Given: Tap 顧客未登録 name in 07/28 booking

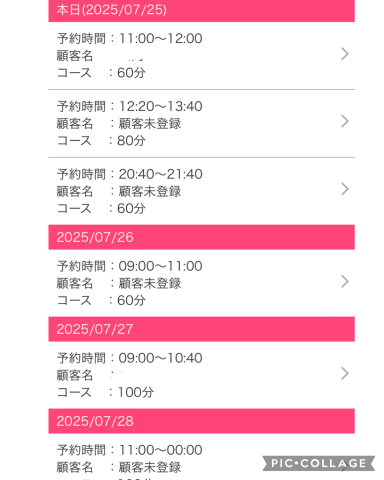Looking at the screenshot, I should tap(150, 467).
